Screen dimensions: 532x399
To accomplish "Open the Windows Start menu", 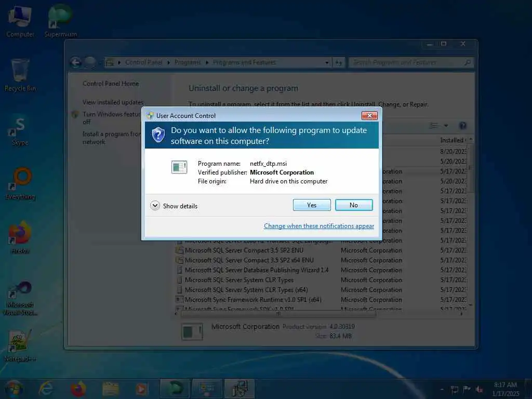I will click(x=14, y=389).
